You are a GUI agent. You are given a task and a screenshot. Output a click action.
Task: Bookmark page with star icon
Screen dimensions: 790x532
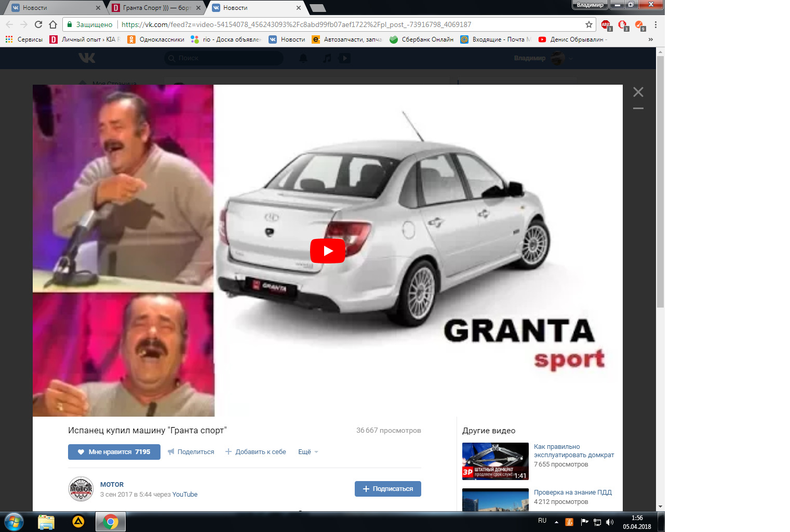(x=589, y=24)
